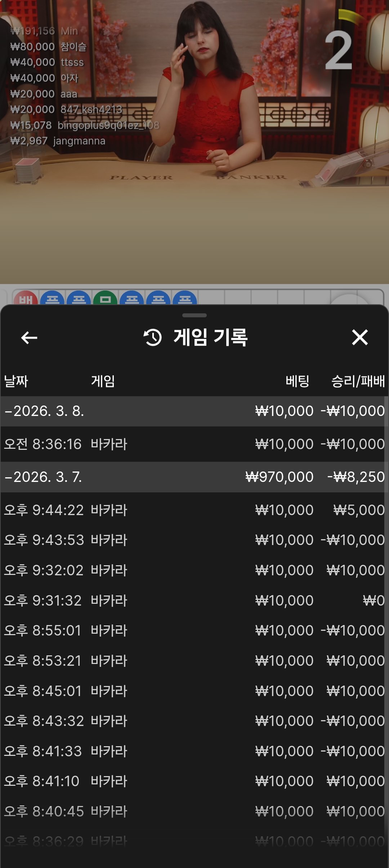
Task: Open the 오후 8:55:01 baccarat record
Action: (x=194, y=630)
